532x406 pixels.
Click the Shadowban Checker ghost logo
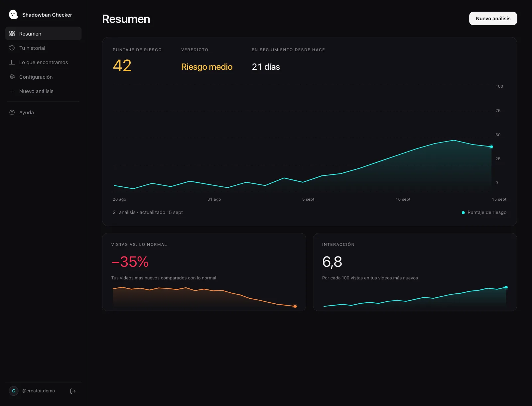(13, 15)
